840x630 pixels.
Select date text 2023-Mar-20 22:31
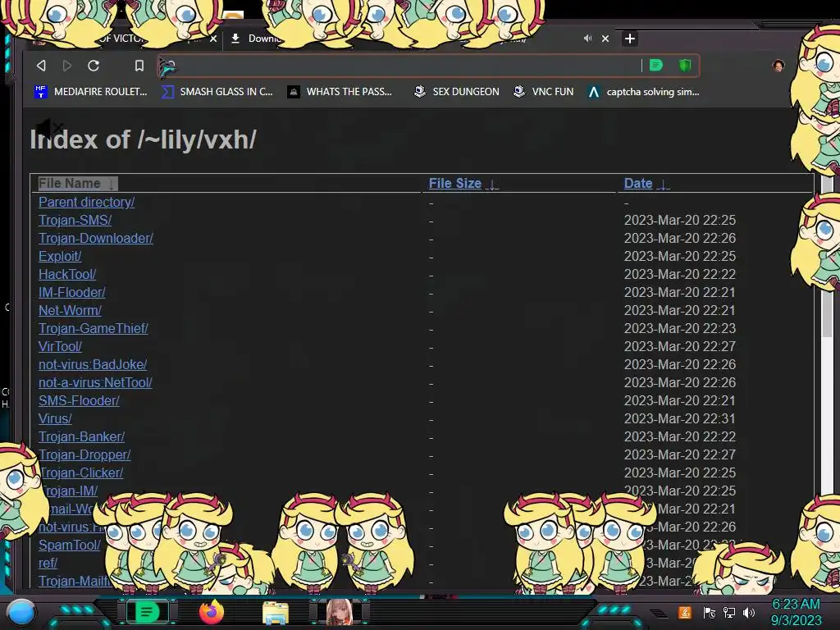tap(680, 418)
